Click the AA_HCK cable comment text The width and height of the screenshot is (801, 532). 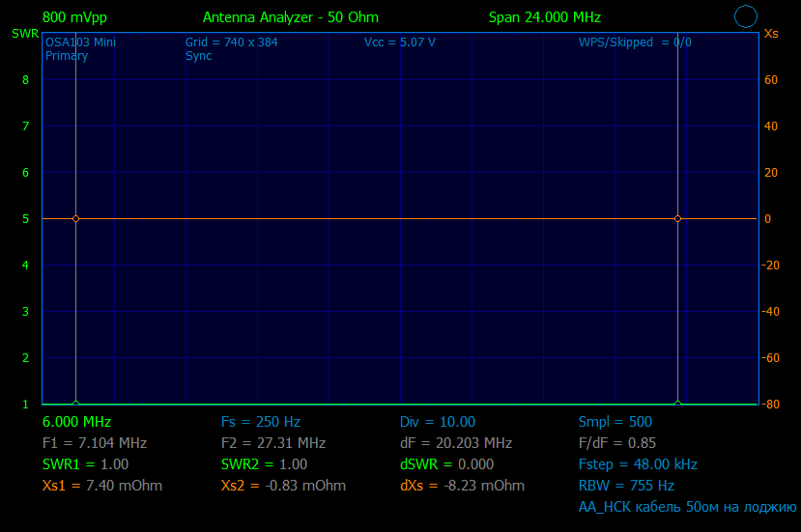coord(686,507)
